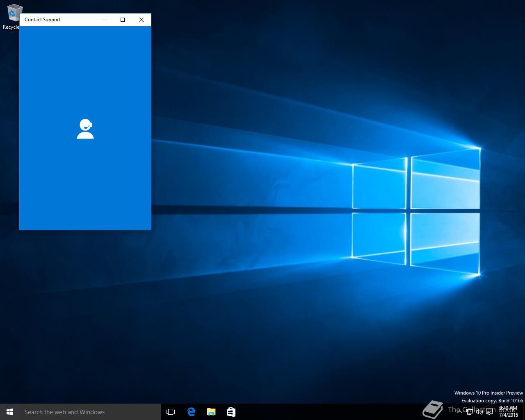Image resolution: width=525 pixels, height=420 pixels.
Task: Click the clock showing 9:40 AM
Action: 509,412
